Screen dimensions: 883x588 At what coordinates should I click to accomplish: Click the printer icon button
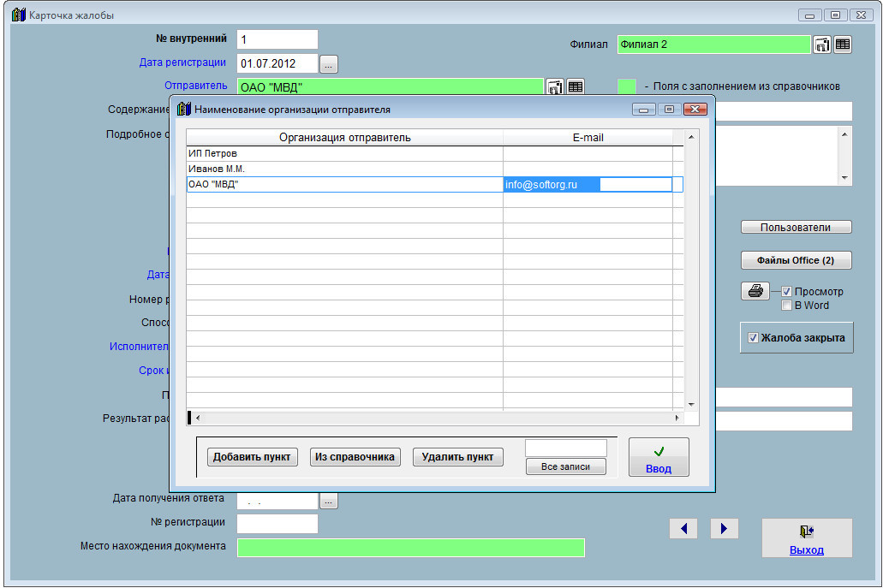tap(755, 291)
